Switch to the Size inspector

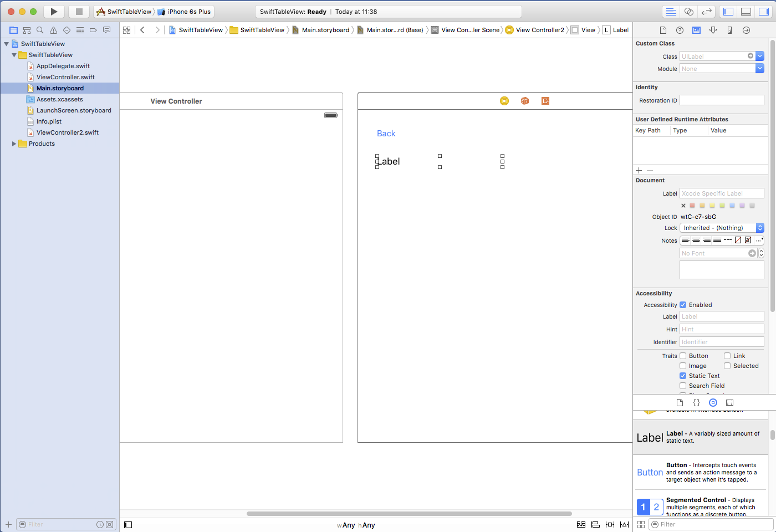[729, 30]
